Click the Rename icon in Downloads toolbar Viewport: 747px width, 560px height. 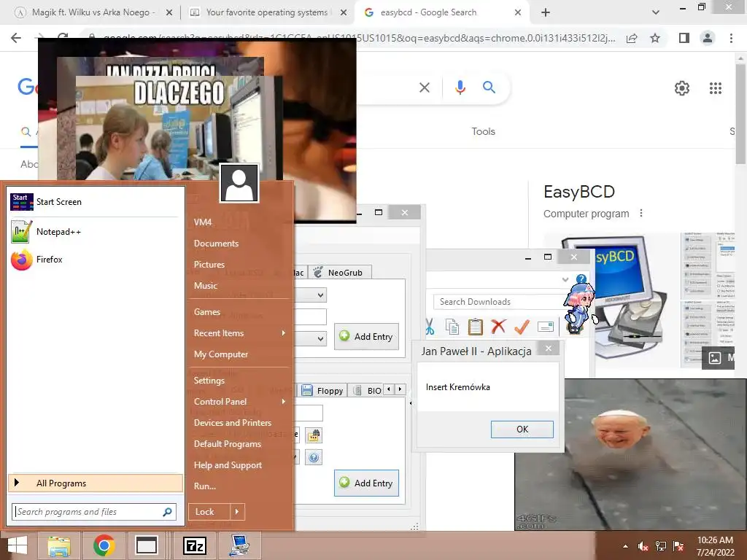click(546, 327)
